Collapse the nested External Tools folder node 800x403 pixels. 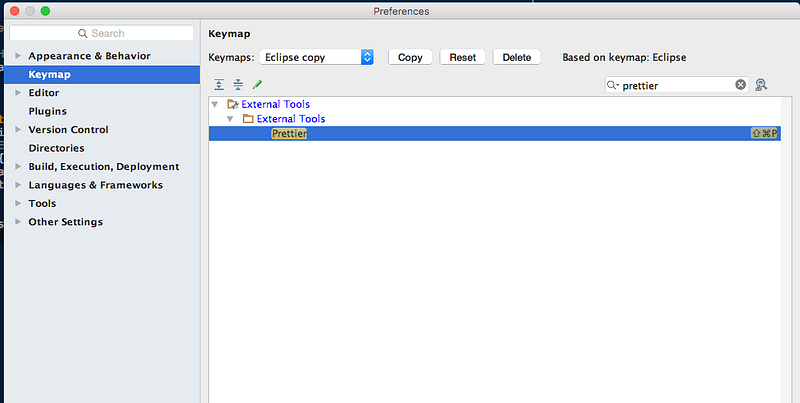pos(230,119)
